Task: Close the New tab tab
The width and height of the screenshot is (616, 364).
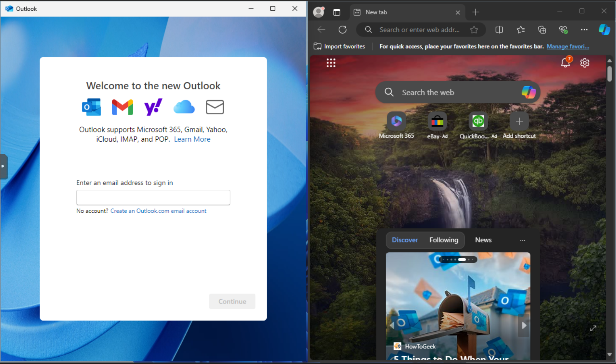Action: click(458, 12)
